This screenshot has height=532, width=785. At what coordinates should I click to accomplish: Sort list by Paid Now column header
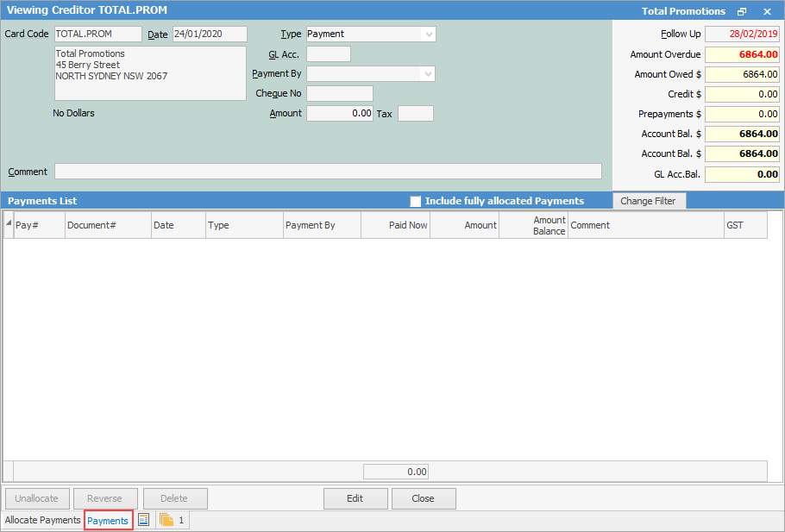coord(395,225)
